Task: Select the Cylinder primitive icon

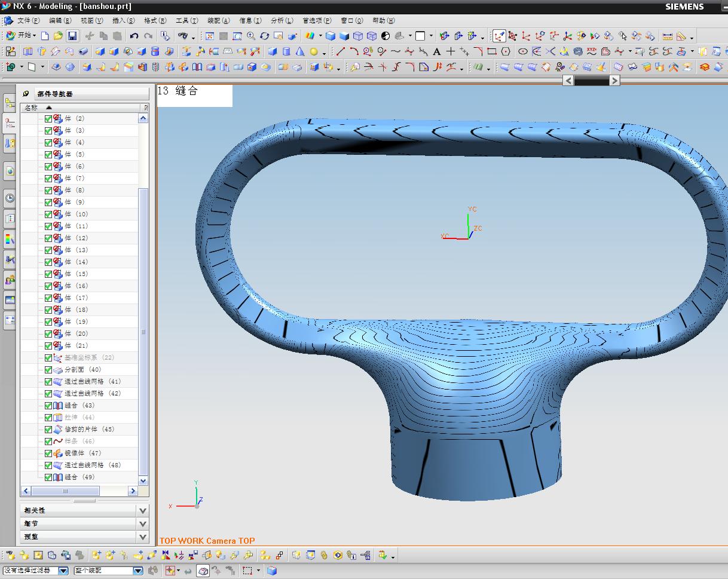Action: (x=286, y=51)
